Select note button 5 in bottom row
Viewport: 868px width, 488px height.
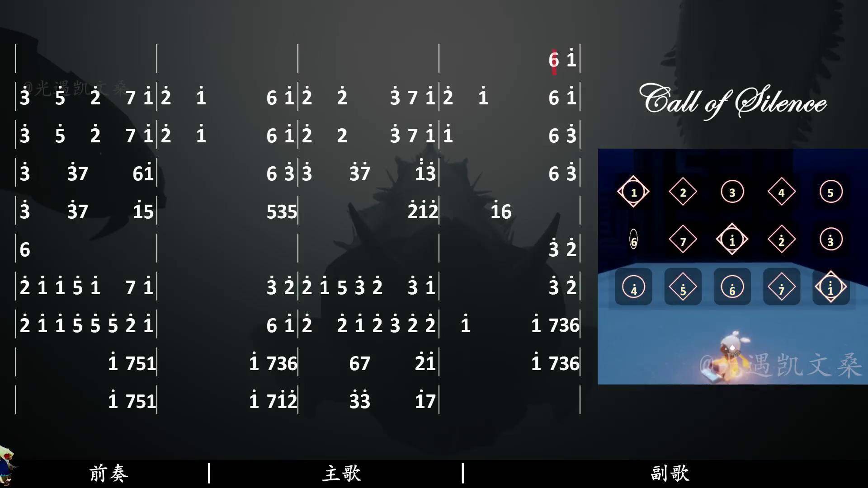(683, 288)
